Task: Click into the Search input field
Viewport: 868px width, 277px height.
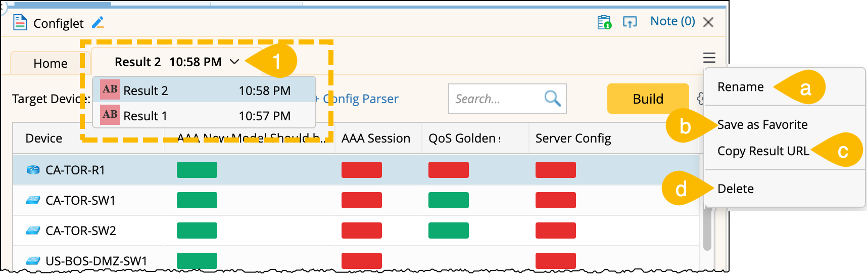Action: coord(495,99)
